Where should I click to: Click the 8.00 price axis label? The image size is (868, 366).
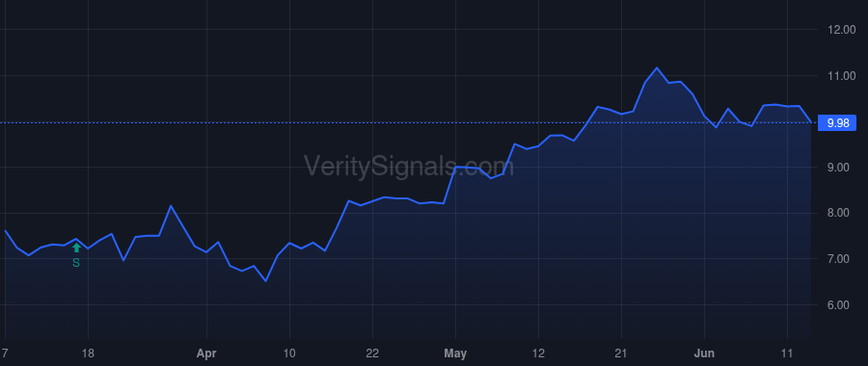[841, 214]
